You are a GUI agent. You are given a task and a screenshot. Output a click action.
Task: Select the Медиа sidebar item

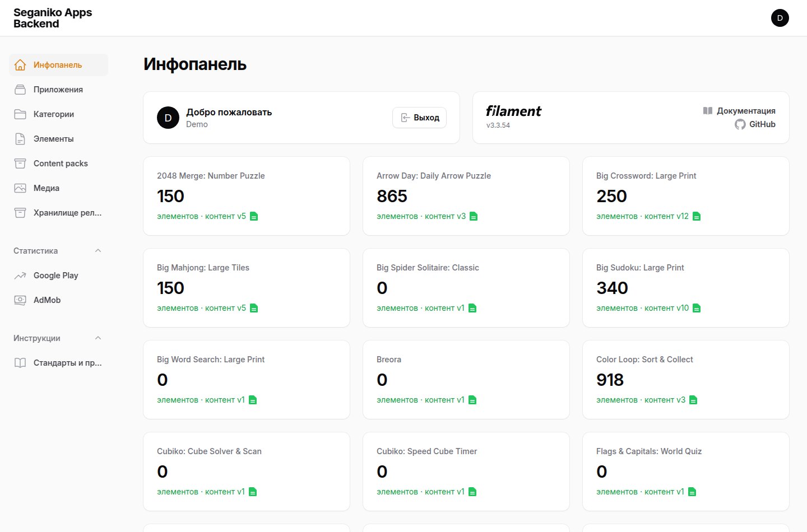pos(58,188)
